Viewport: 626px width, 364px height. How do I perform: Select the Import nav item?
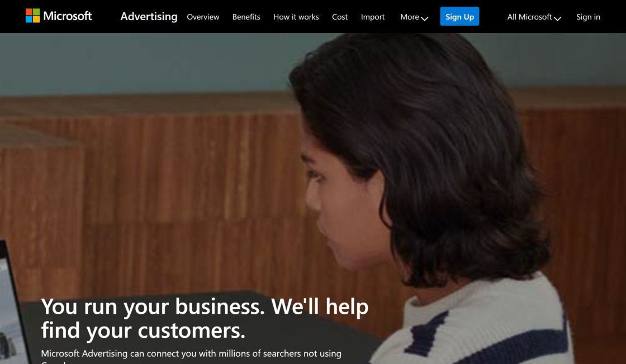pos(373,17)
